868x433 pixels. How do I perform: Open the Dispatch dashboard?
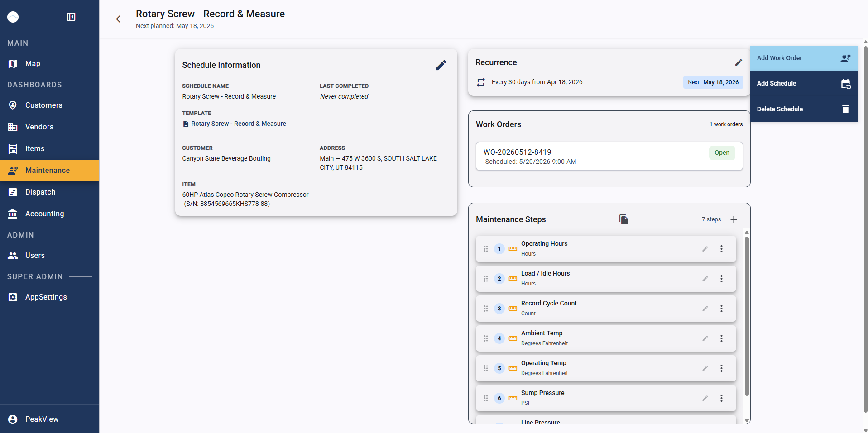pos(50,192)
